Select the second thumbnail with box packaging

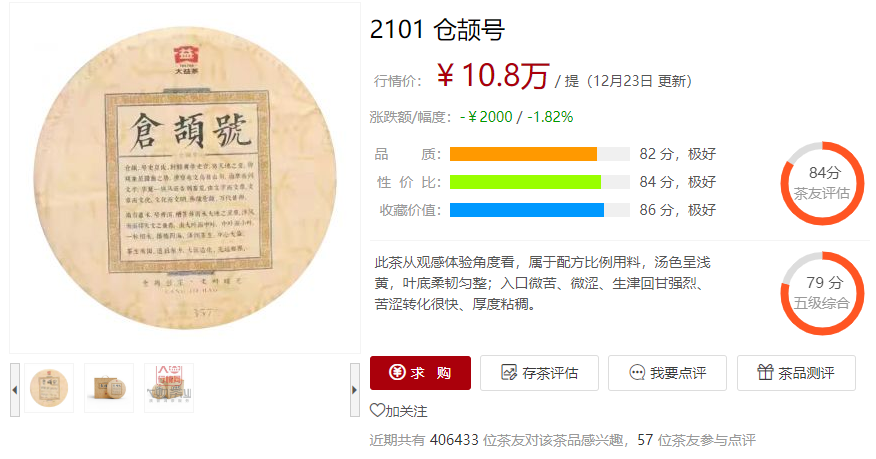(109, 388)
